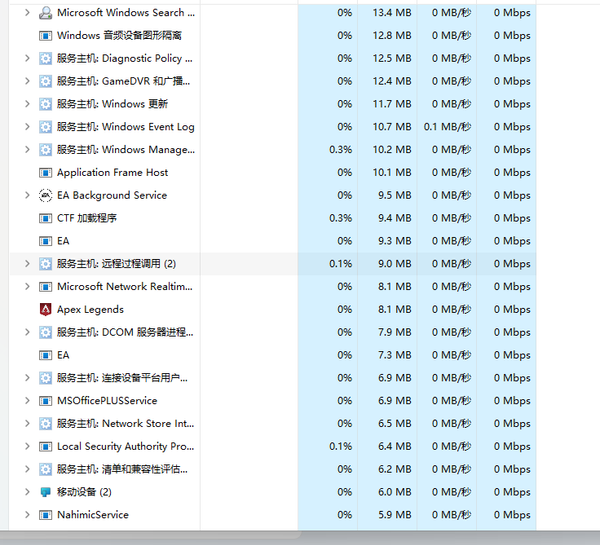Click the gear icon of Windows Manage... service host
The height and width of the screenshot is (545, 600).
click(46, 150)
